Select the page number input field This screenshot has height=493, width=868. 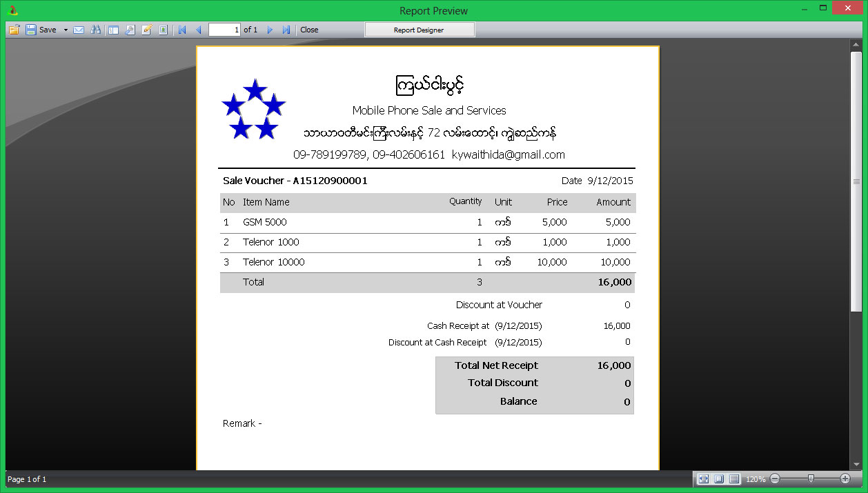click(x=224, y=30)
